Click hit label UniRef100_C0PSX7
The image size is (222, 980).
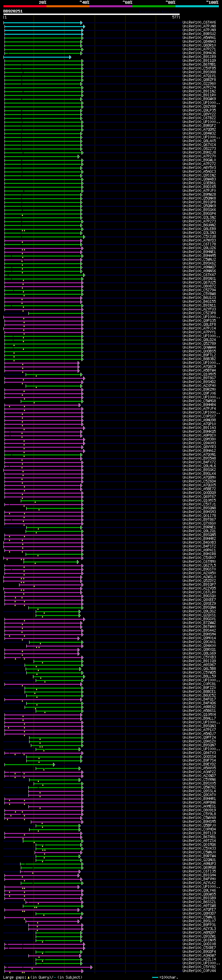click(199, 416)
